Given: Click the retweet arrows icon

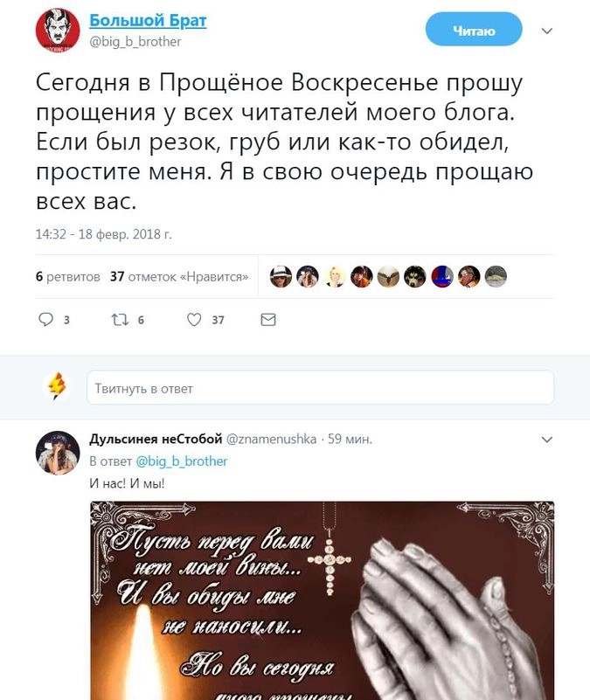Looking at the screenshot, I should tap(120, 319).
